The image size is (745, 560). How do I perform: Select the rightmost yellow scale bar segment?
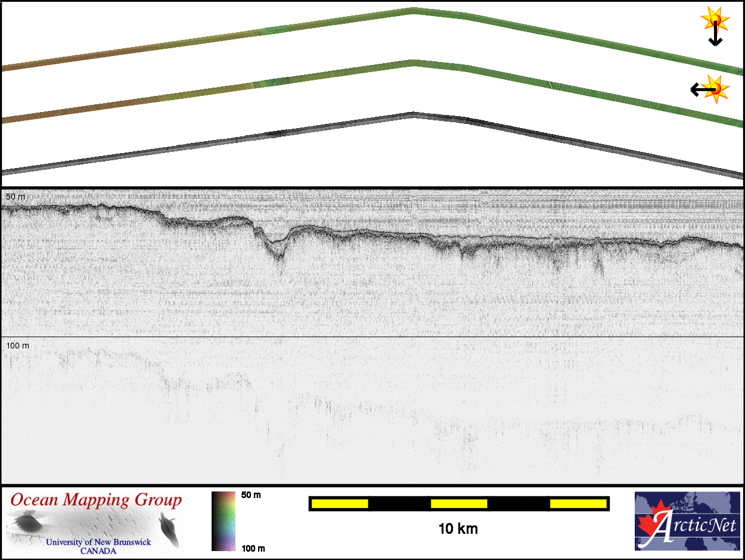coord(578,504)
